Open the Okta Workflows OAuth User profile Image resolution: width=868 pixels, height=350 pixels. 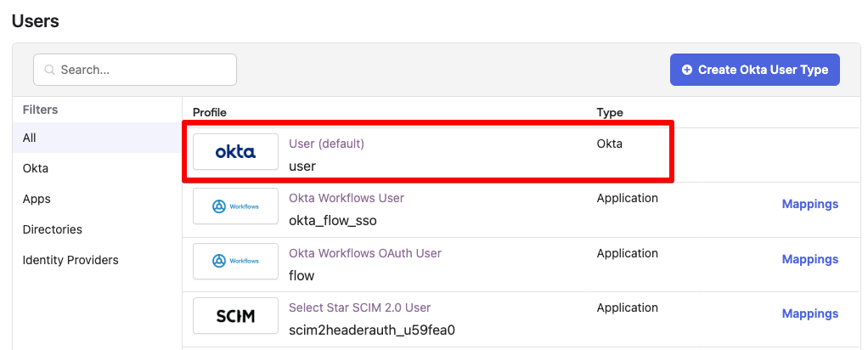365,253
